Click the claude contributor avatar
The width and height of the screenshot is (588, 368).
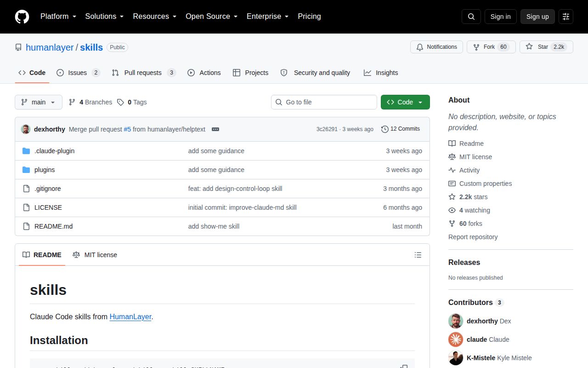tap(456, 339)
